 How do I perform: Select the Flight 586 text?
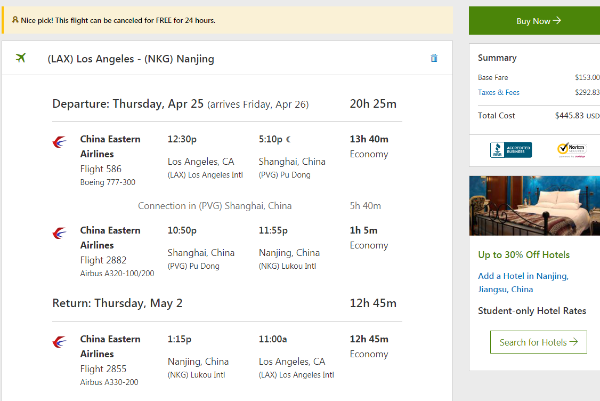click(101, 169)
